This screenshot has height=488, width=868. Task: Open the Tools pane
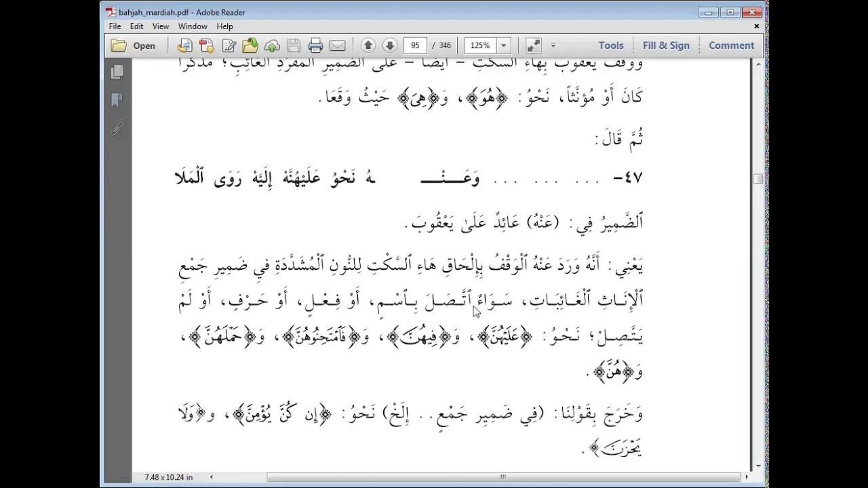point(611,45)
